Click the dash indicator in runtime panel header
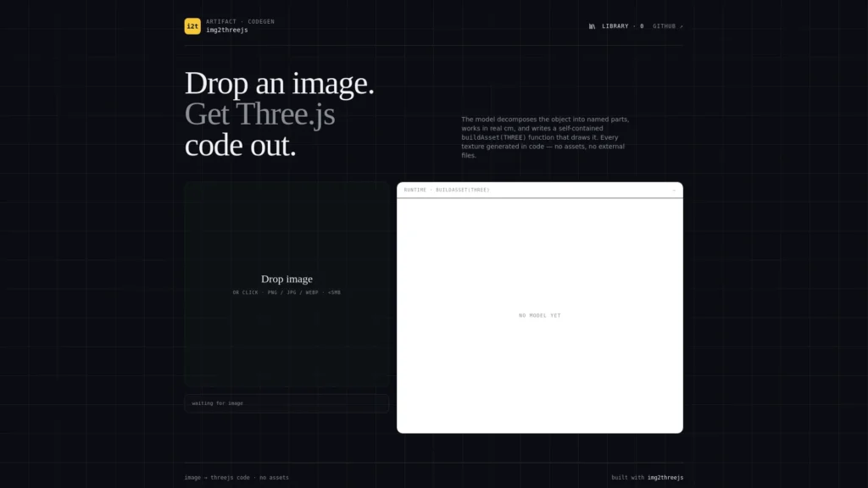Image resolution: width=868 pixels, height=488 pixels. [x=674, y=191]
